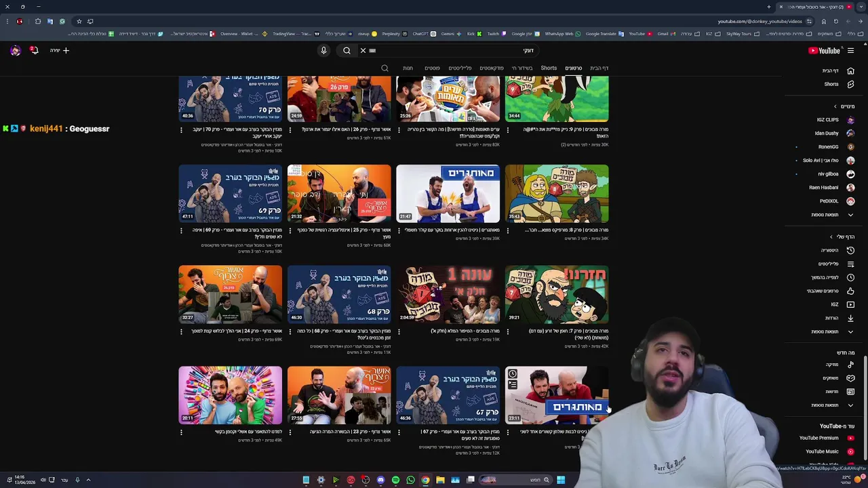
Task: Click the יצירה create plus button
Action: pos(60,50)
